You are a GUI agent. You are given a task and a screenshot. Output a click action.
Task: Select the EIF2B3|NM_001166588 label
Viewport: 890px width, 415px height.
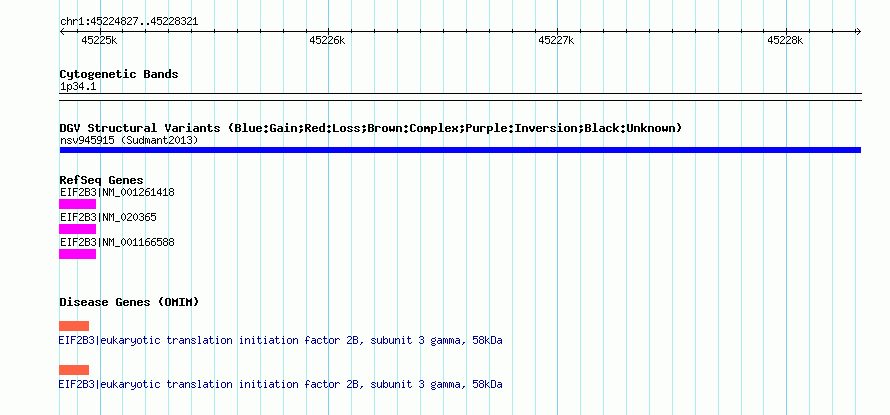point(117,242)
